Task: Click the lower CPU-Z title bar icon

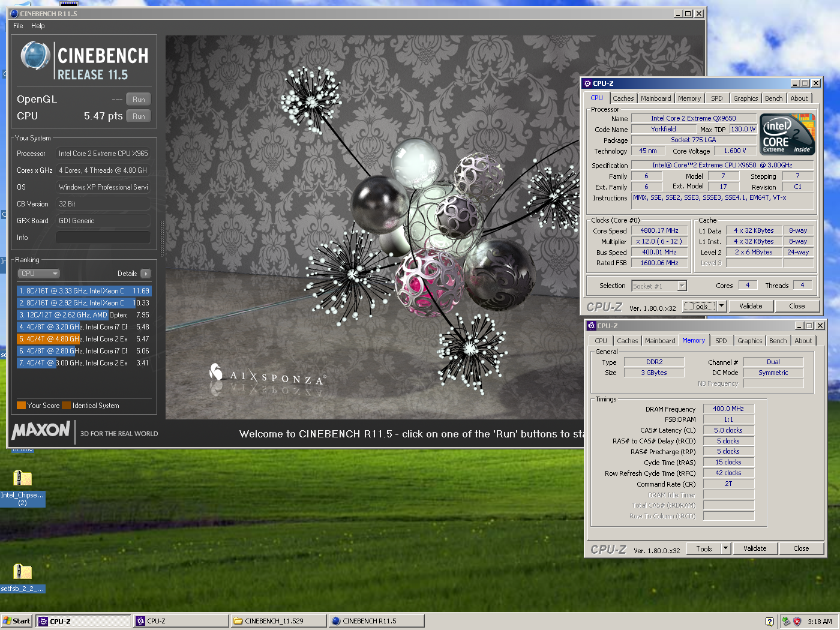Action: click(592, 326)
